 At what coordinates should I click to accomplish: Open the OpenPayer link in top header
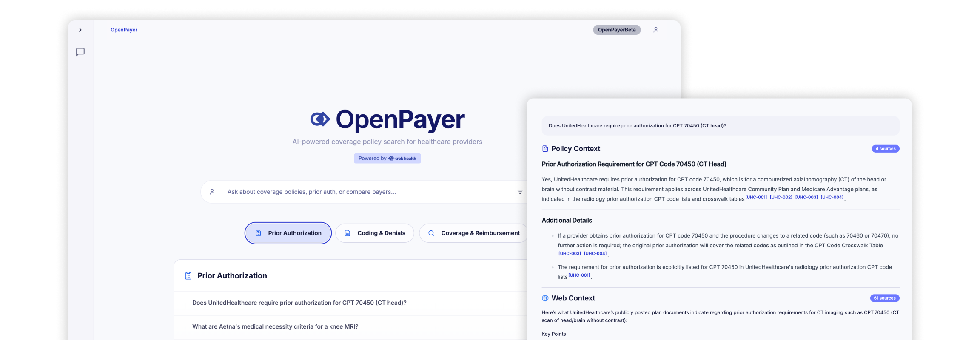pyautogui.click(x=124, y=30)
